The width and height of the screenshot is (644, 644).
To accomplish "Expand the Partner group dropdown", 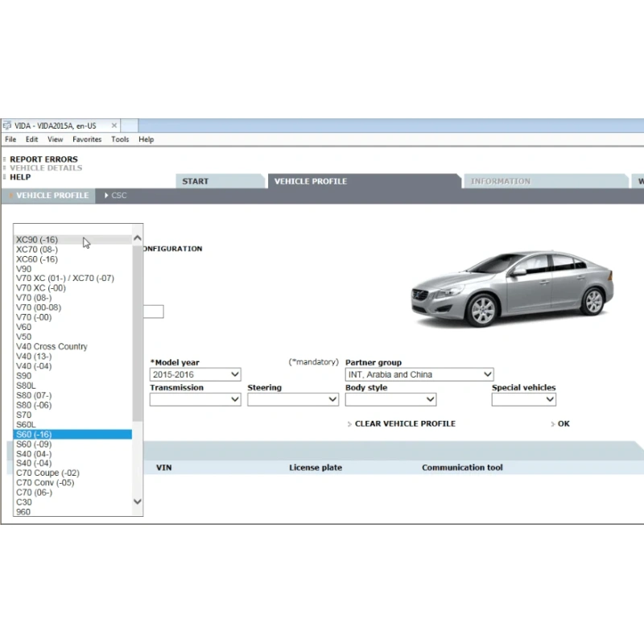I will coord(419,374).
